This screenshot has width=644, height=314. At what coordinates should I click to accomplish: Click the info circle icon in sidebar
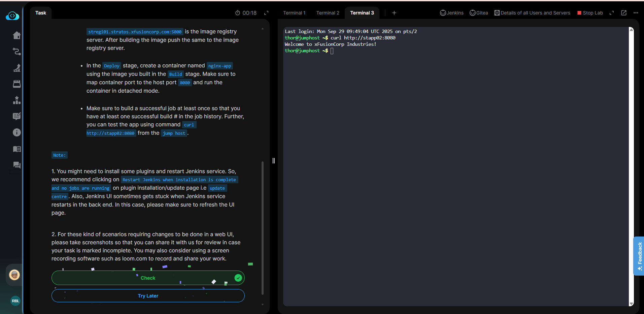pyautogui.click(x=16, y=132)
